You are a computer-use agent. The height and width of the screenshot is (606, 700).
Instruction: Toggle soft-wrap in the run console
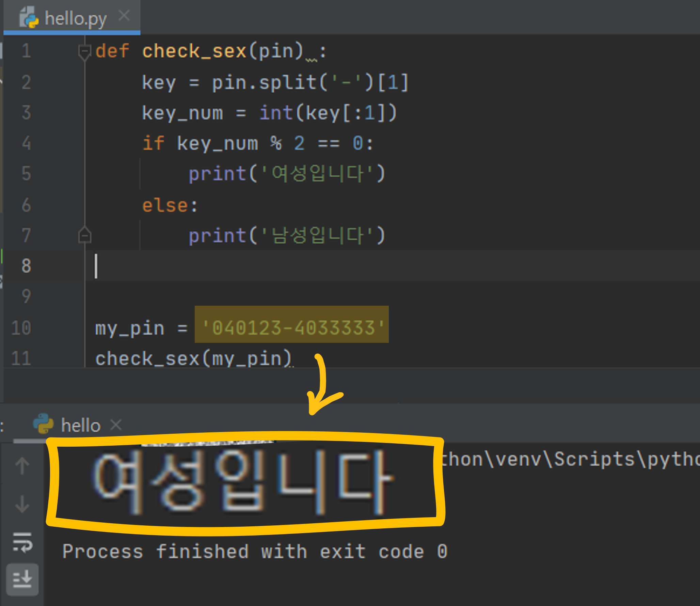[x=22, y=542]
